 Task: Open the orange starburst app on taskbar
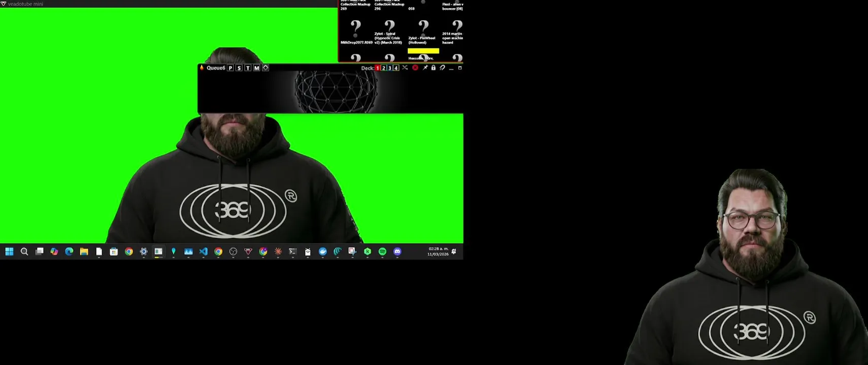[x=278, y=251]
